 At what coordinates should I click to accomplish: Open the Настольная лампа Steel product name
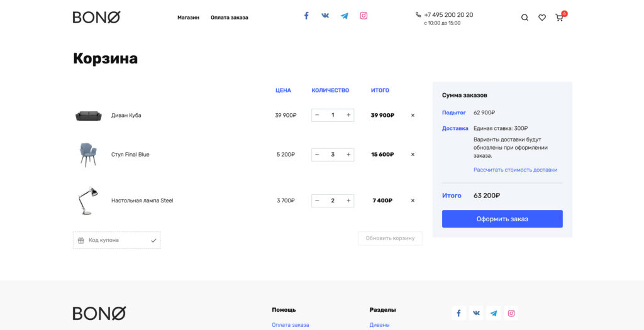click(x=142, y=201)
